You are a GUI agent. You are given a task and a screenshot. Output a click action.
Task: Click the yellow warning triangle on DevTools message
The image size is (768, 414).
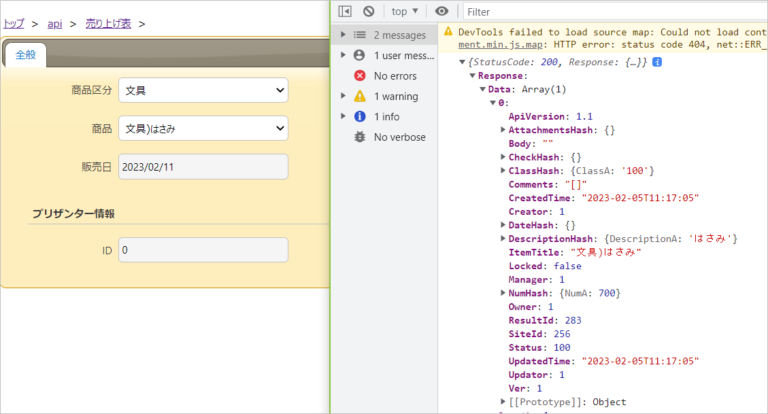449,32
